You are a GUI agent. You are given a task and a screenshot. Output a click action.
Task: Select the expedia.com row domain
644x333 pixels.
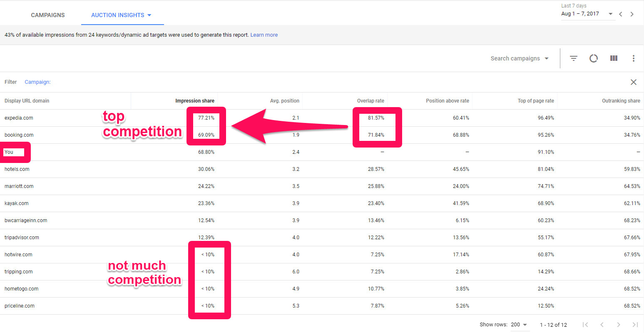click(x=19, y=118)
